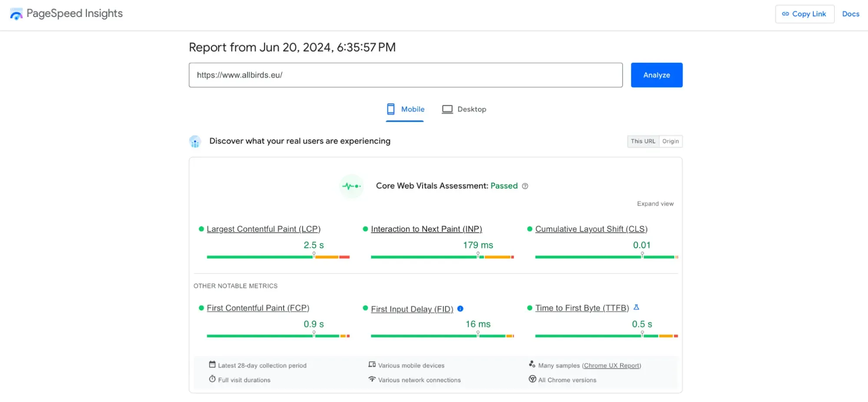This screenshot has height=402, width=868.
Task: Focus the URL input field
Action: (406, 75)
